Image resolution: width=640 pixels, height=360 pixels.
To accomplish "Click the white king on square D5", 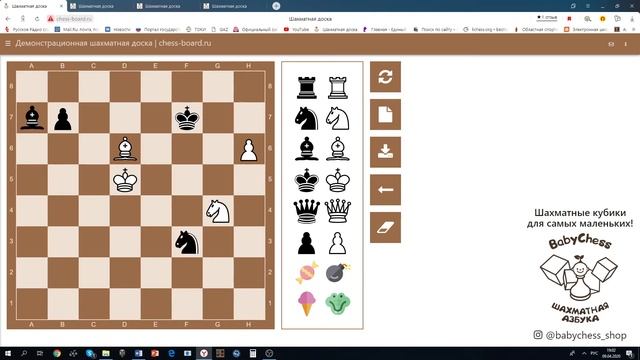I will pos(125,180).
